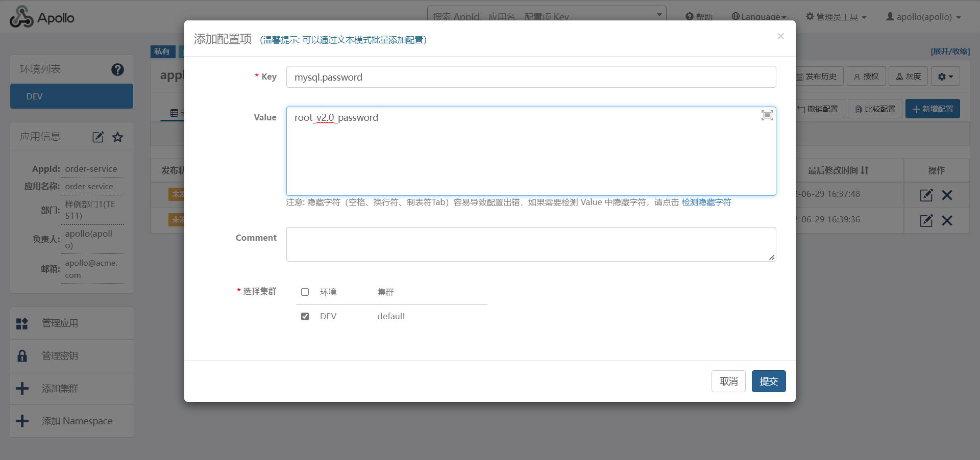
Task: Close the 添加配置项 dialog
Action: point(780,36)
